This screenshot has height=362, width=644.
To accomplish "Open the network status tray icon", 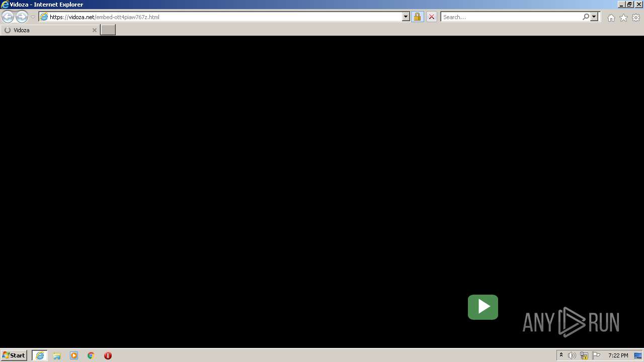I will [584, 355].
